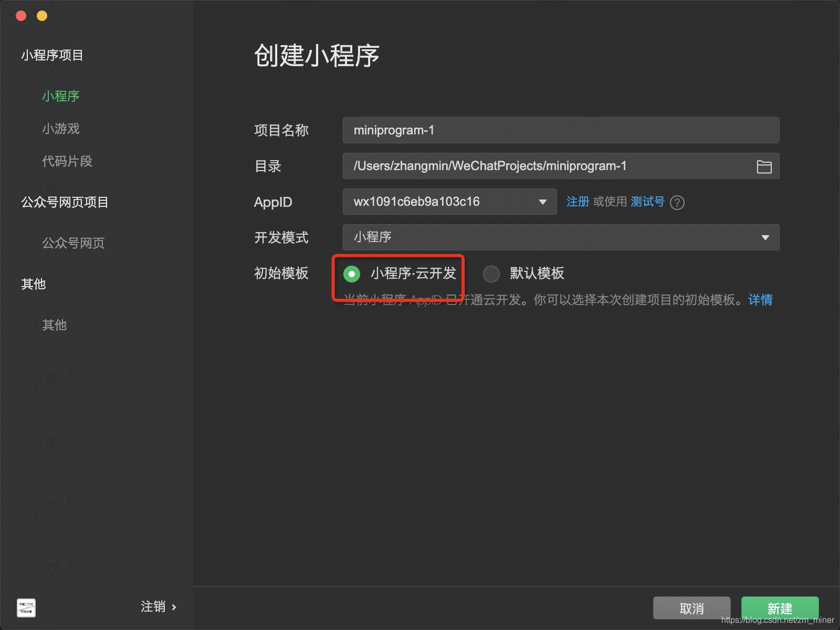
Task: Click the 其他 section heading
Action: pos(34,284)
